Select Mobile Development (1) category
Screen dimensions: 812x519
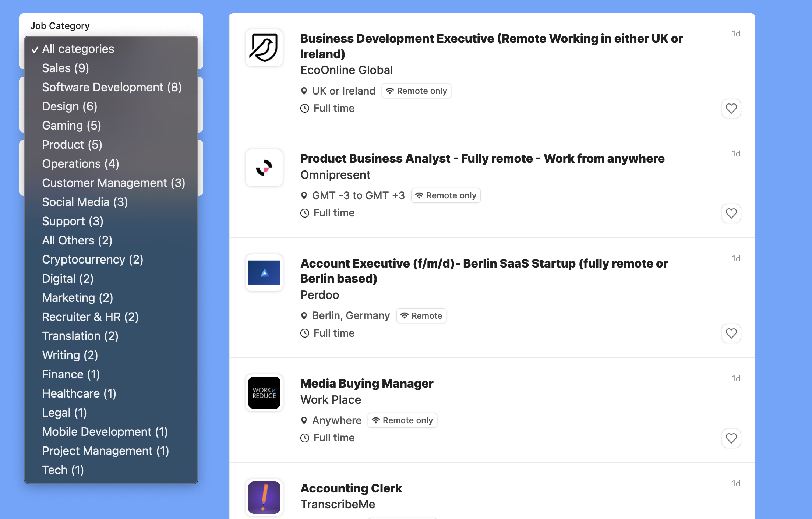105,432
